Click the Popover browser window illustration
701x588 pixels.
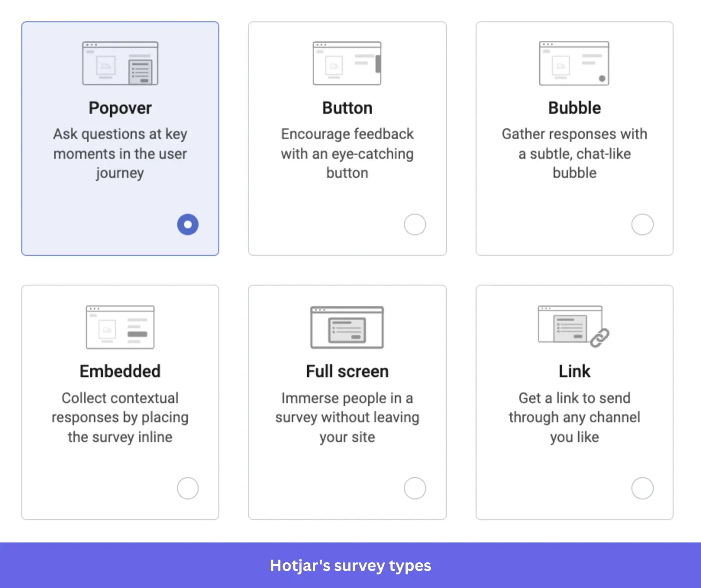120,63
